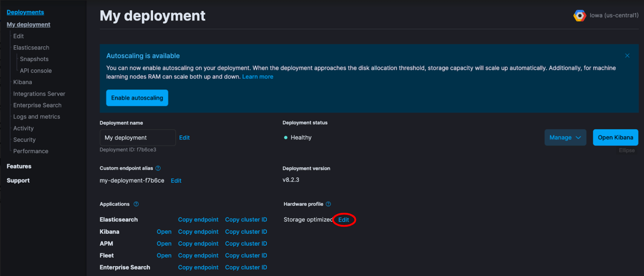
Task: Edit the deployment name
Action: 184,138
